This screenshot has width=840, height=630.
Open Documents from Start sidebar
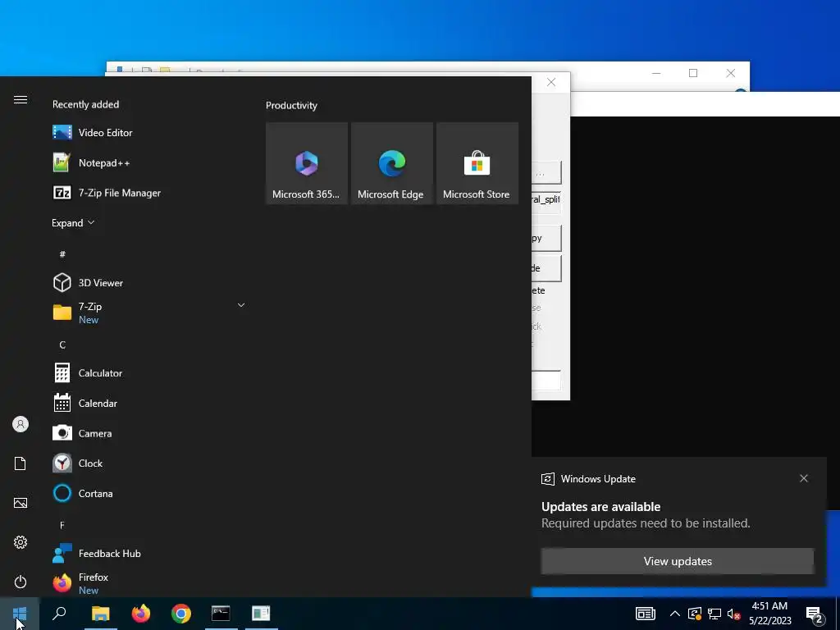[x=21, y=463]
